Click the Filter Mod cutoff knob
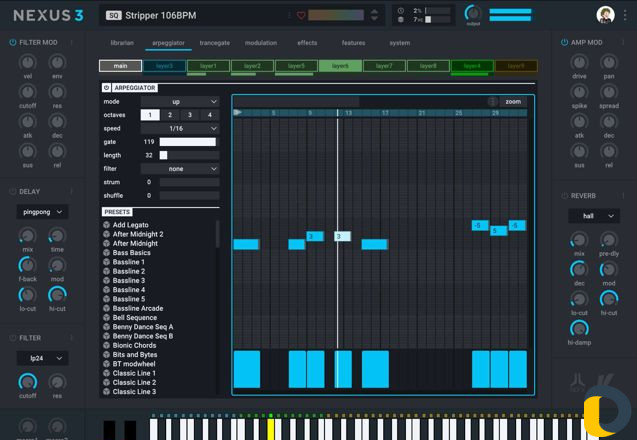Viewport: 637px width, 440px height. (x=28, y=92)
